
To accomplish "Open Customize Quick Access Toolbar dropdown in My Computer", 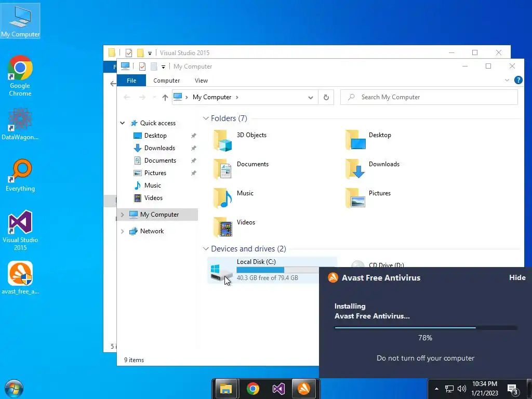I will tap(163, 66).
